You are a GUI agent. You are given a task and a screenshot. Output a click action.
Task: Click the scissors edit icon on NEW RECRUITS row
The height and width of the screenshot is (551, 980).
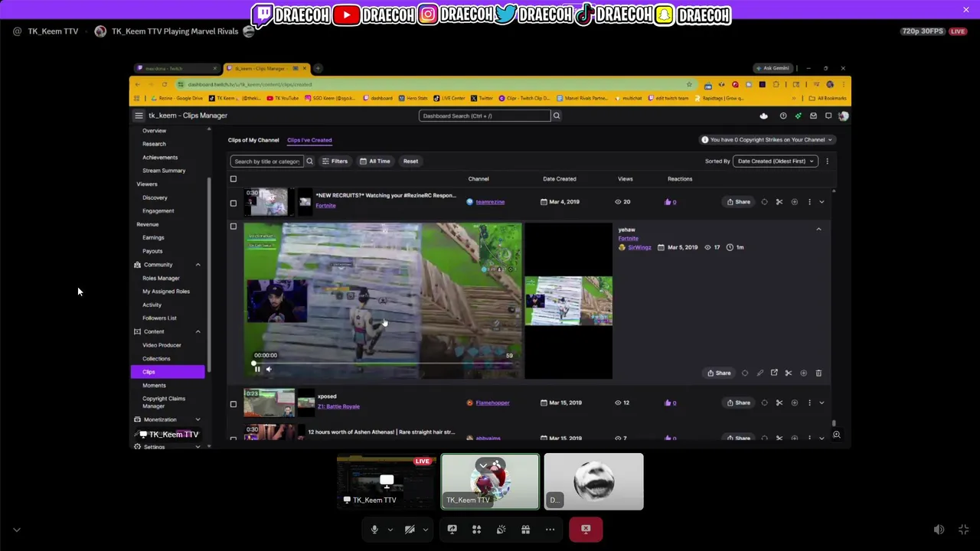(779, 202)
